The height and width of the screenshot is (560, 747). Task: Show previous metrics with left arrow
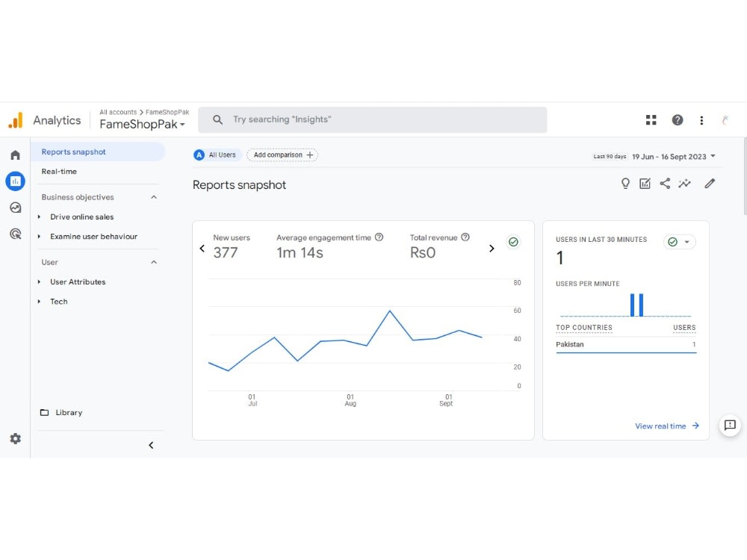click(x=202, y=248)
